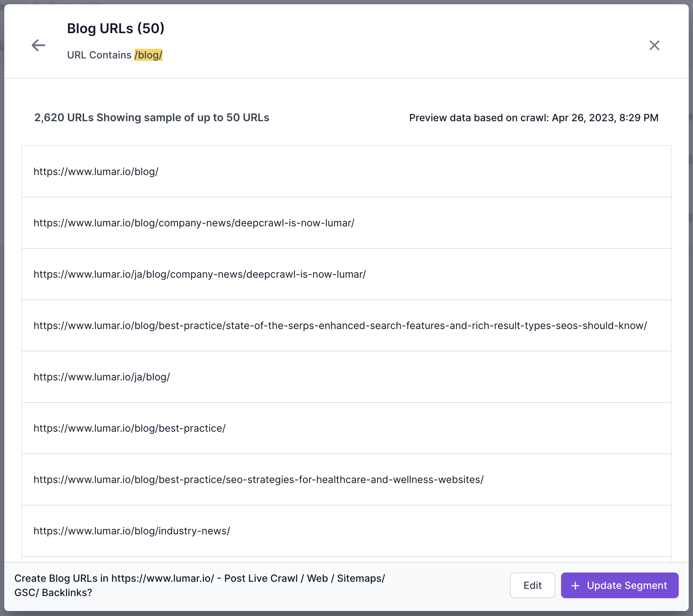
Task: Click the URL Contains filter label
Action: [x=100, y=55]
